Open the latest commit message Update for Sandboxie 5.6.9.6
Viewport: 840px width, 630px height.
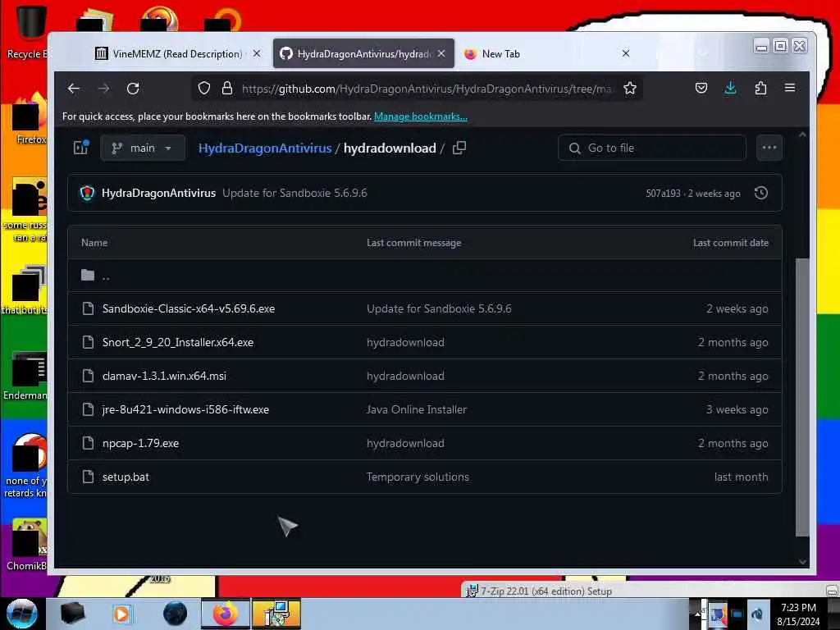pos(294,193)
